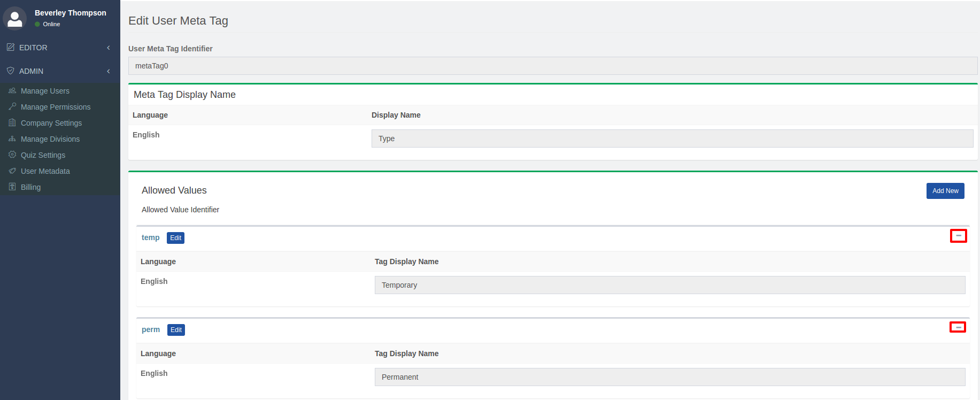Click the Manage Divisions hierarchy icon

[x=12, y=139]
